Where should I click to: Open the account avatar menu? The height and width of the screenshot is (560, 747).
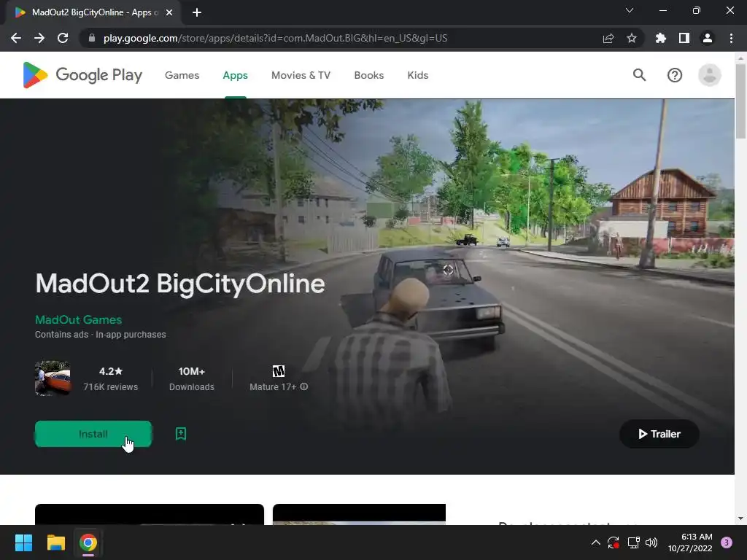(709, 75)
